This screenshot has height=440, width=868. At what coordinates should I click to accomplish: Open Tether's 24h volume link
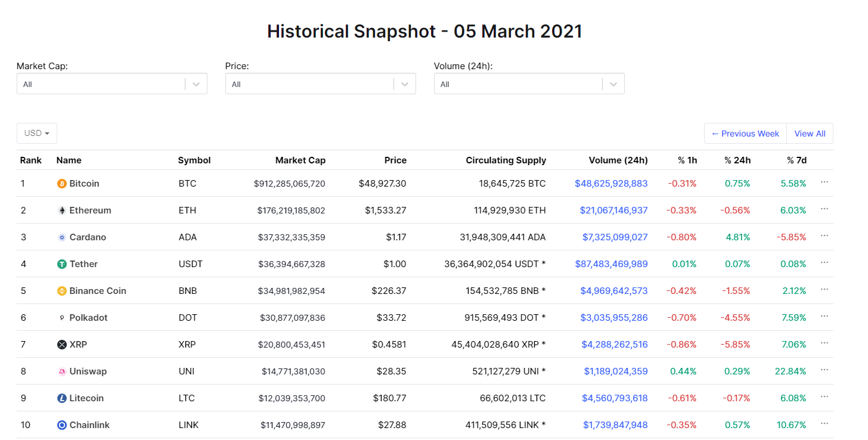(611, 264)
